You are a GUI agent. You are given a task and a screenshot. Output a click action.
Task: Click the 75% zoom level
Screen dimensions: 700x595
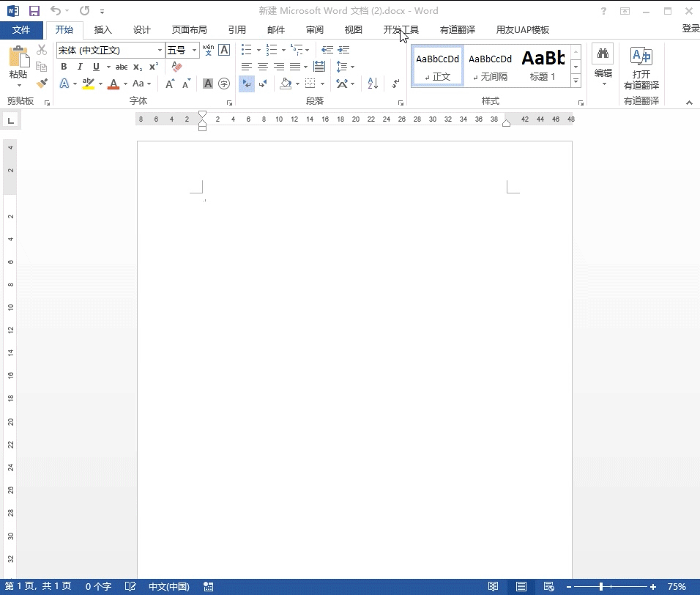[677, 586]
